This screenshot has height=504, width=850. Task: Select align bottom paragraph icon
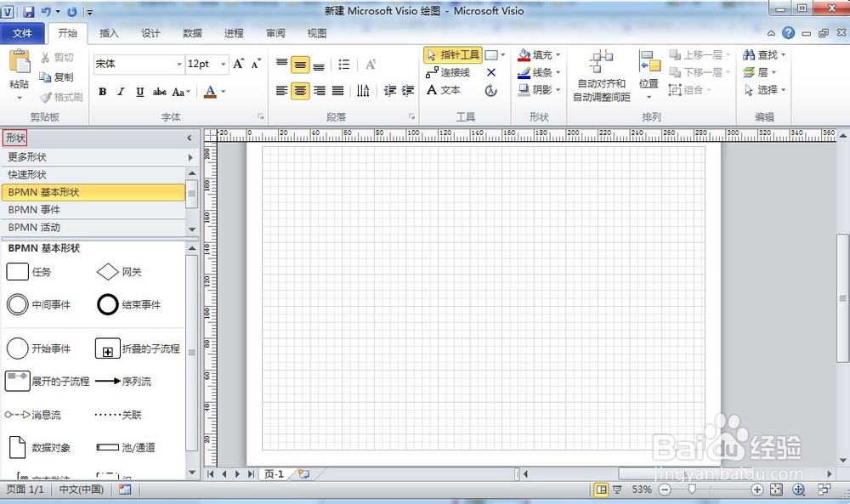[319, 65]
